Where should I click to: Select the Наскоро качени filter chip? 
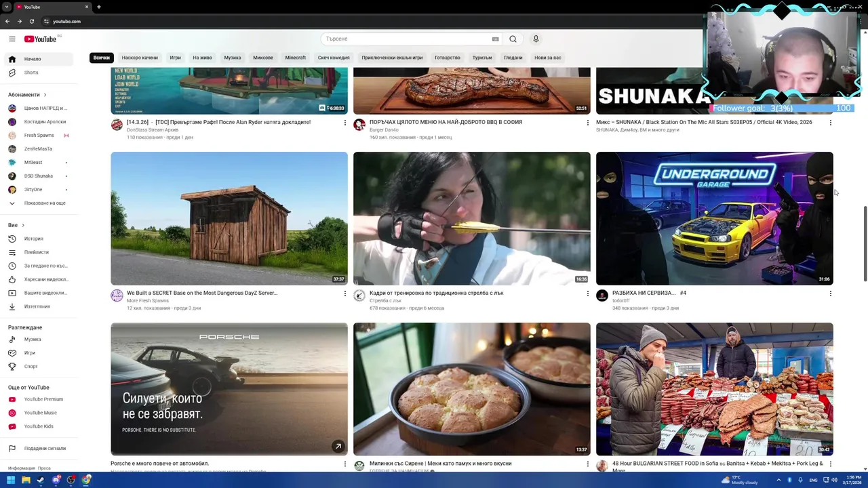pos(140,58)
